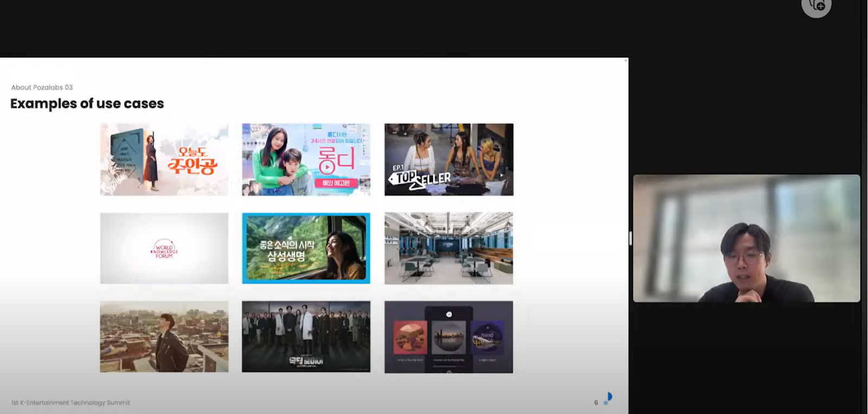This screenshot has height=414, width=868.
Task: Open the office lounge interior thumbnail
Action: (449, 248)
